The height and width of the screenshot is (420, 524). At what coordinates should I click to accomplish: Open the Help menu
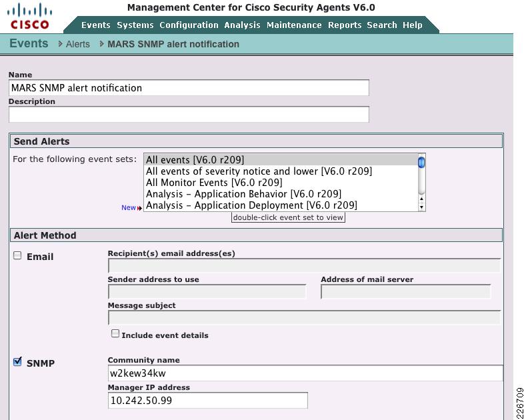click(x=413, y=25)
